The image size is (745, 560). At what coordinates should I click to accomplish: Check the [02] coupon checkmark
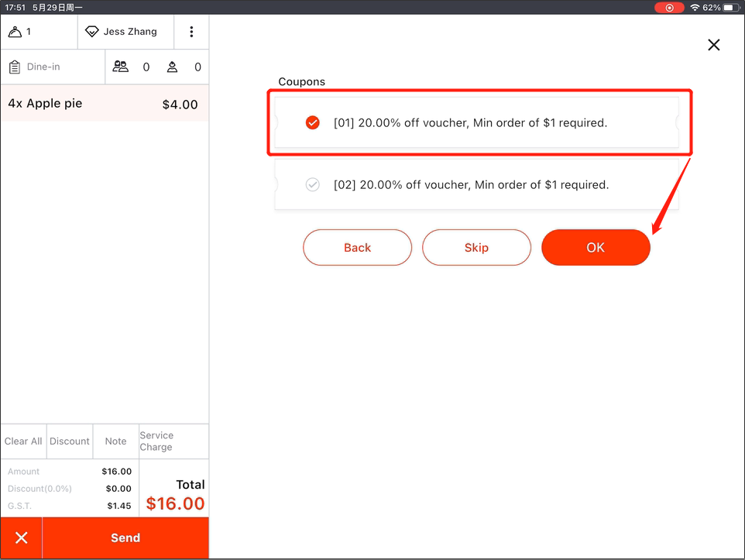[313, 184]
